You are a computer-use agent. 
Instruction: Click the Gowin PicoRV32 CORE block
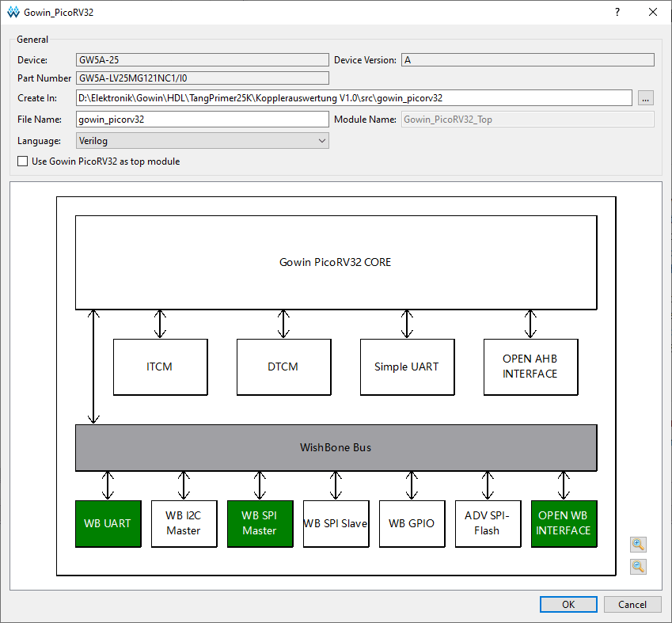click(336, 262)
